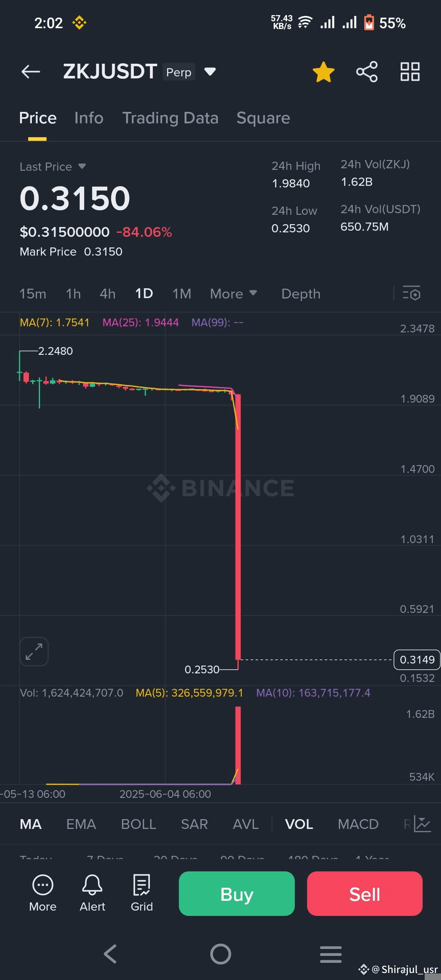Toggle the MA overlay indicator
The width and height of the screenshot is (441, 980).
click(x=31, y=824)
